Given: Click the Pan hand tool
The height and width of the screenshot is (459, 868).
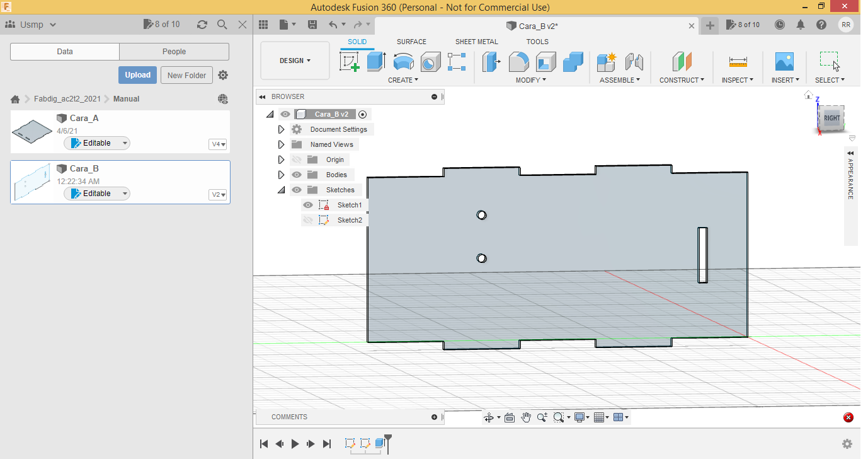Looking at the screenshot, I should 526,417.
